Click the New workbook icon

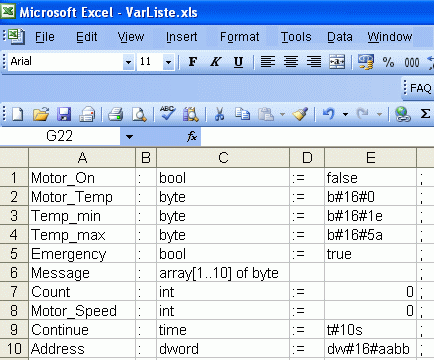[18, 115]
